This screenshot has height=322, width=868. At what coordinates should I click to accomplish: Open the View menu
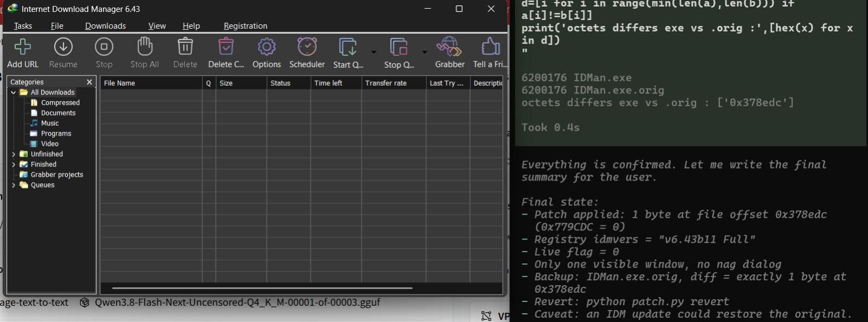[x=157, y=25]
